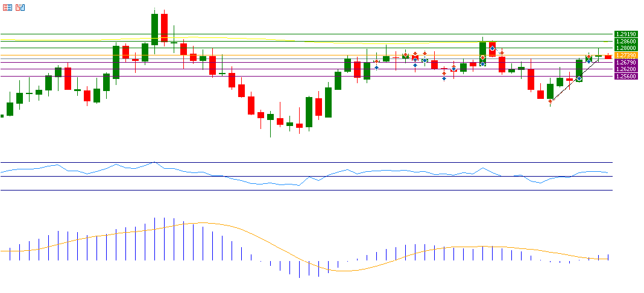Select the red sell arrow near latest candles
The height and width of the screenshot is (293, 644).
point(589,56)
